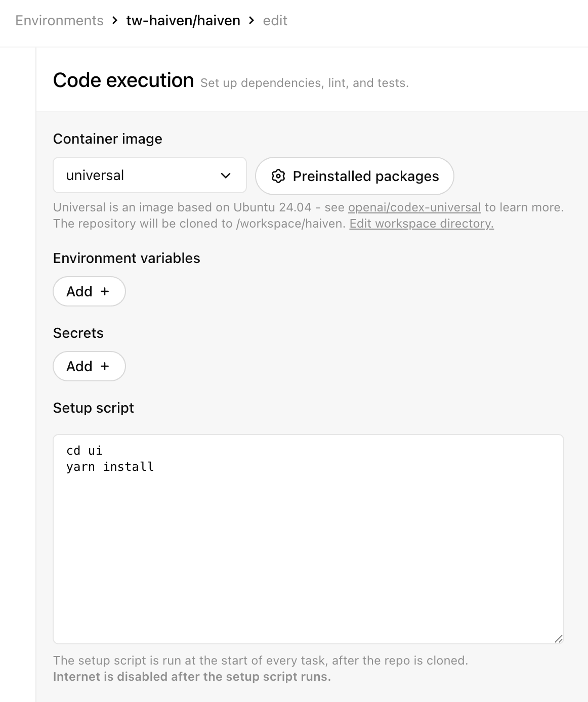The image size is (588, 702).
Task: Add a new secret
Action: 89,366
